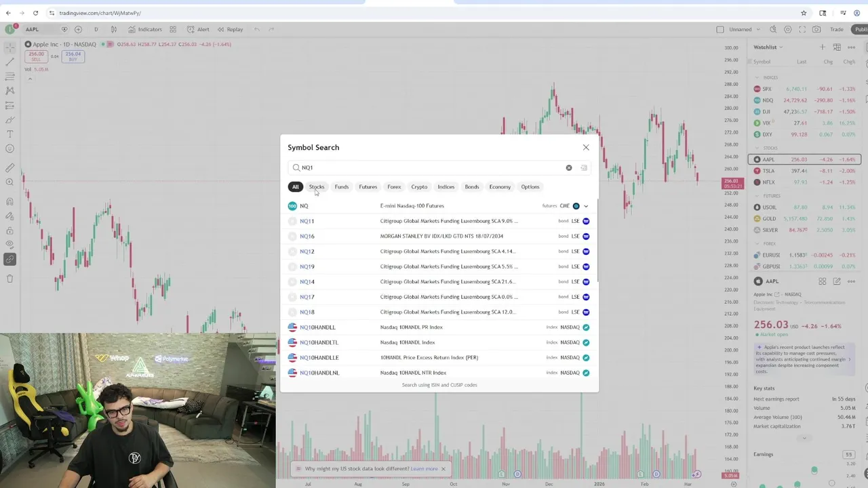This screenshot has width=868, height=488.
Task: Click the redo arrow
Action: pos(271,29)
